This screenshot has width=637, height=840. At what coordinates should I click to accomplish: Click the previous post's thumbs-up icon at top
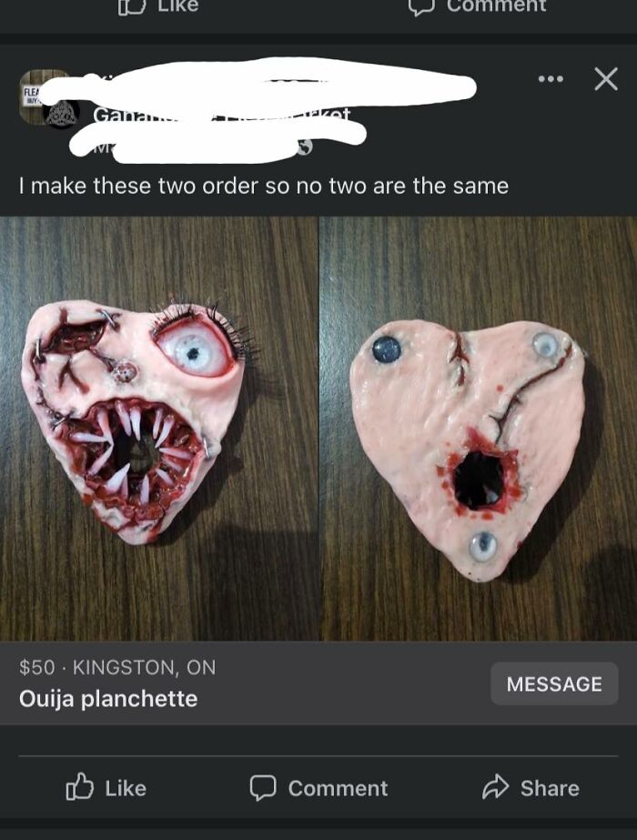point(131,6)
